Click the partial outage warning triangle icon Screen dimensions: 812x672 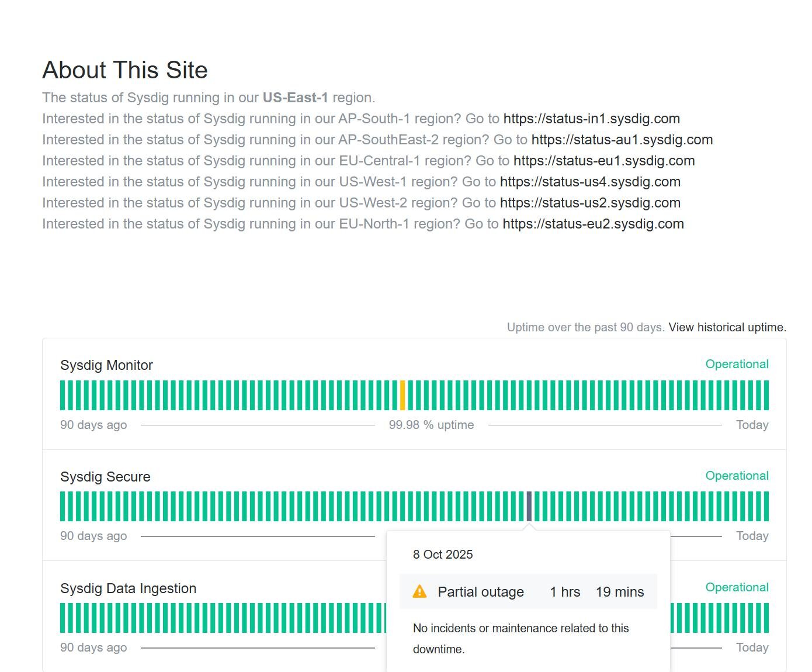[419, 591]
